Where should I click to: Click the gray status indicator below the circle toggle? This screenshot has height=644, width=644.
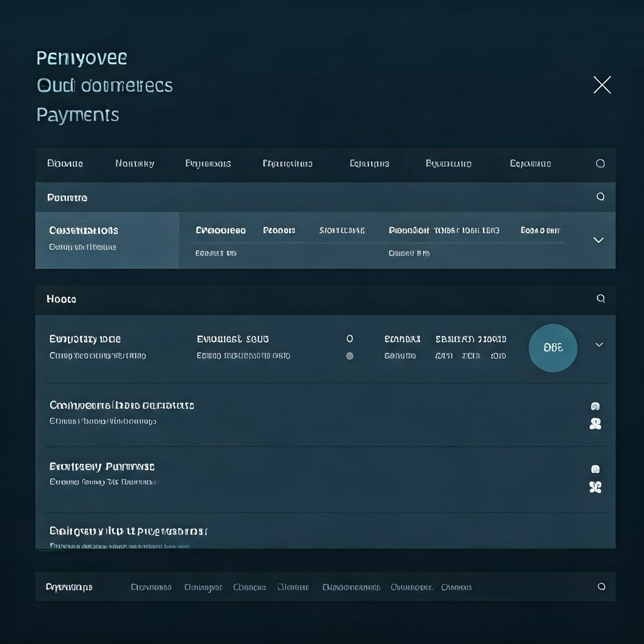point(350,355)
